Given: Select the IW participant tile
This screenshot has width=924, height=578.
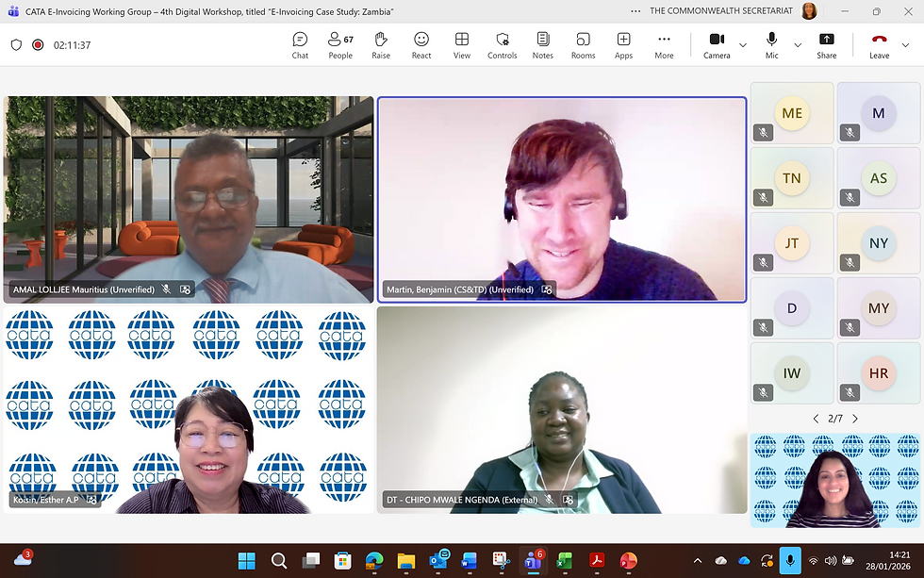Looking at the screenshot, I should [x=792, y=373].
